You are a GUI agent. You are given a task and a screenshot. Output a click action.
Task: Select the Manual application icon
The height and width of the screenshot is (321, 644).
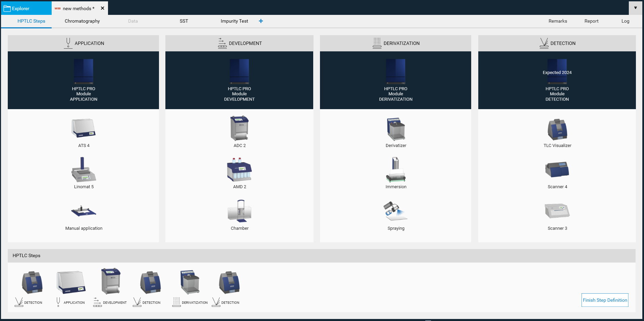(83, 211)
